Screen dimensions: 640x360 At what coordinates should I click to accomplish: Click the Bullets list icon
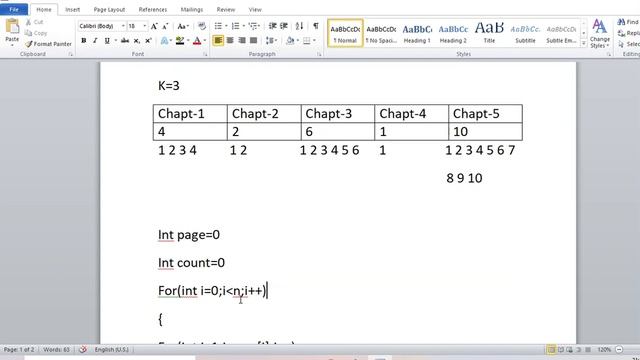218,26
